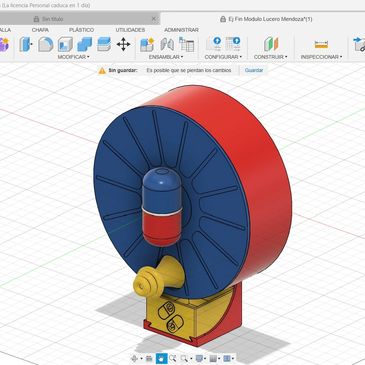Select the Pan hand tool
Screen dimensions: 365x365
point(162,358)
